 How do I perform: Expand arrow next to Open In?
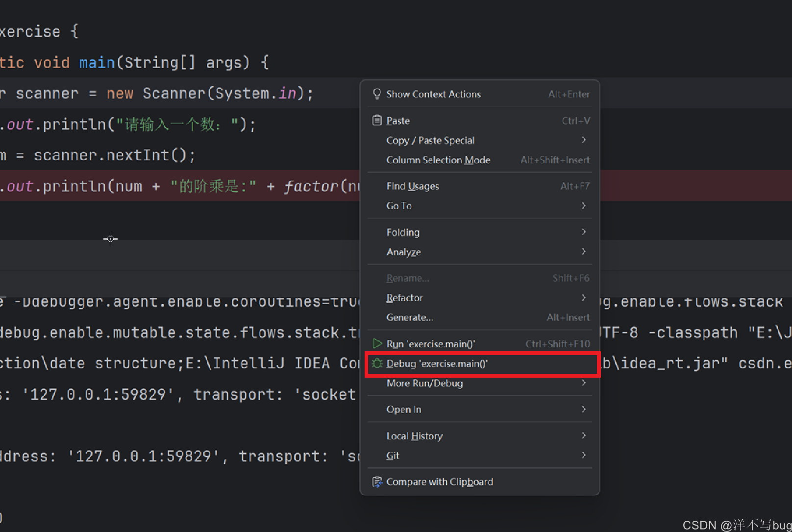pyautogui.click(x=584, y=409)
